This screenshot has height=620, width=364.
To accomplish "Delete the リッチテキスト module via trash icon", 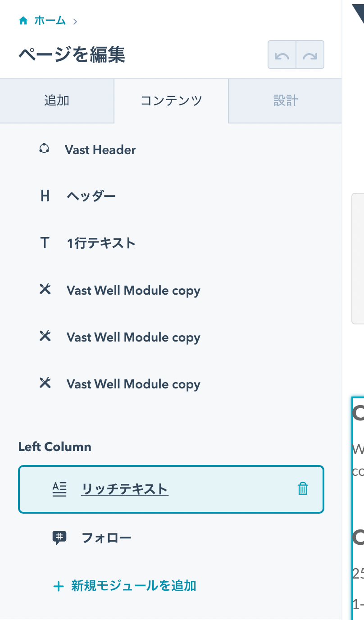I will 303,489.
